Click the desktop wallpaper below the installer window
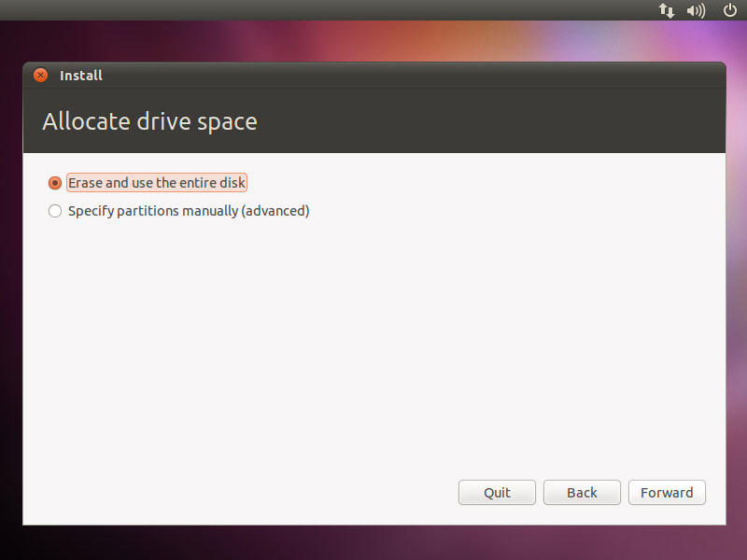The height and width of the screenshot is (560, 747). click(x=373, y=543)
